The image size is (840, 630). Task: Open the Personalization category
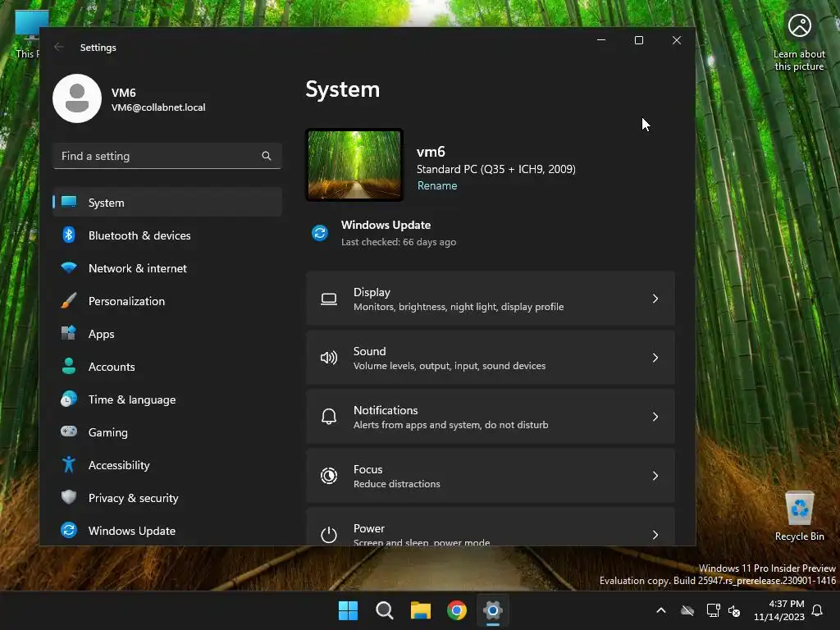click(167, 300)
